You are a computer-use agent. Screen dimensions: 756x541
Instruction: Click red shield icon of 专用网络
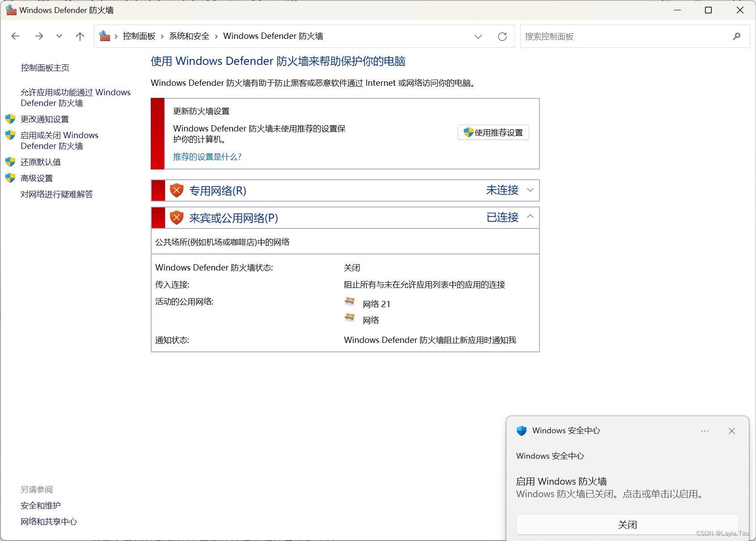tap(177, 190)
